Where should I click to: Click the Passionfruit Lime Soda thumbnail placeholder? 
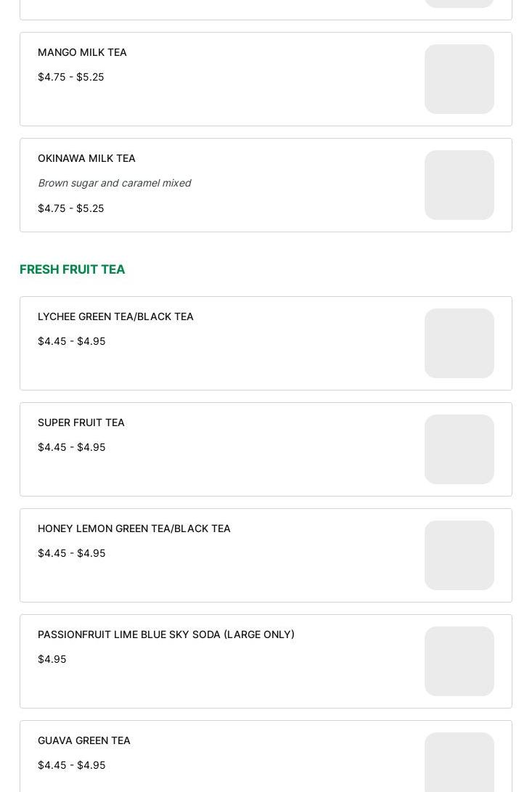click(459, 661)
